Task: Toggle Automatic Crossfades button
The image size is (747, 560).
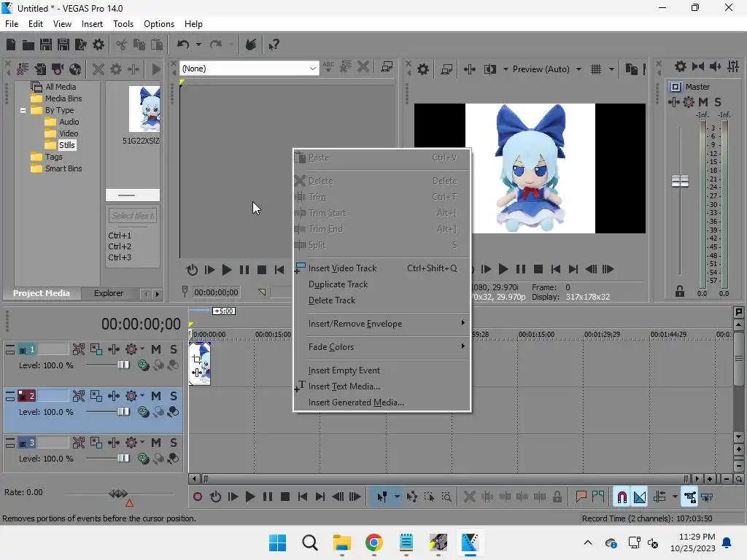Action: point(640,497)
